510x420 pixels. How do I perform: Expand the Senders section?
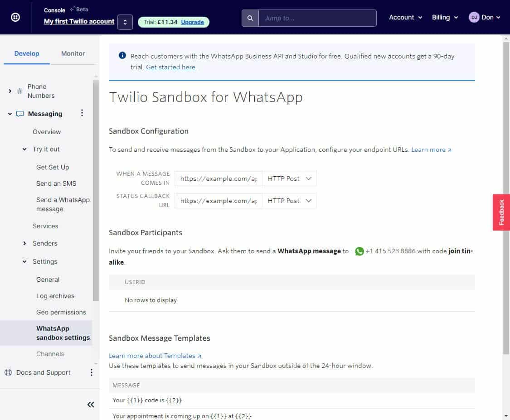24,243
